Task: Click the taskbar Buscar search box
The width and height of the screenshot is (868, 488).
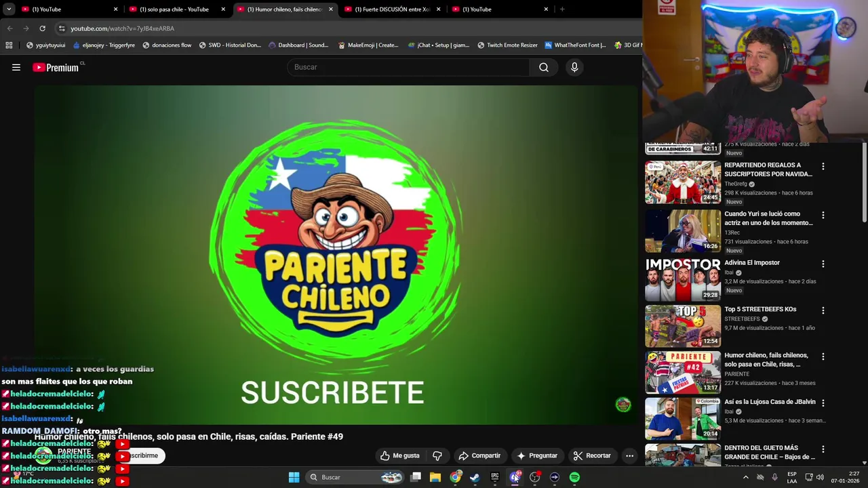Action: point(356,477)
